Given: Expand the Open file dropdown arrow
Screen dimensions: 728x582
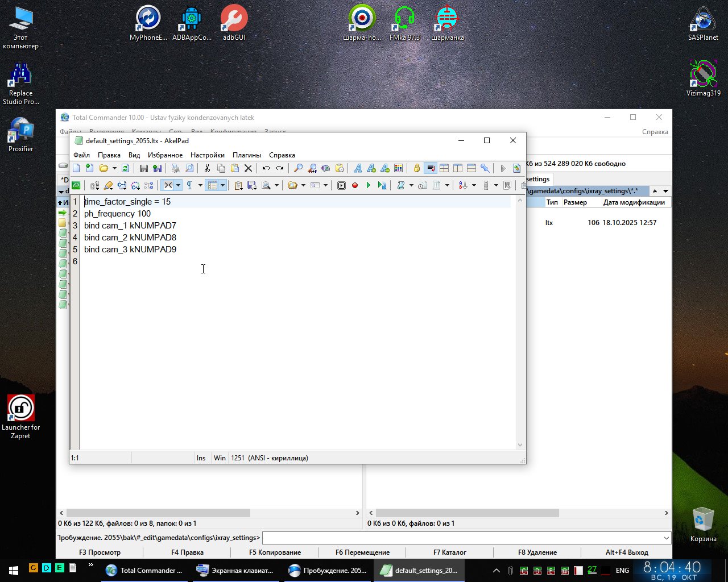Looking at the screenshot, I should coord(114,168).
